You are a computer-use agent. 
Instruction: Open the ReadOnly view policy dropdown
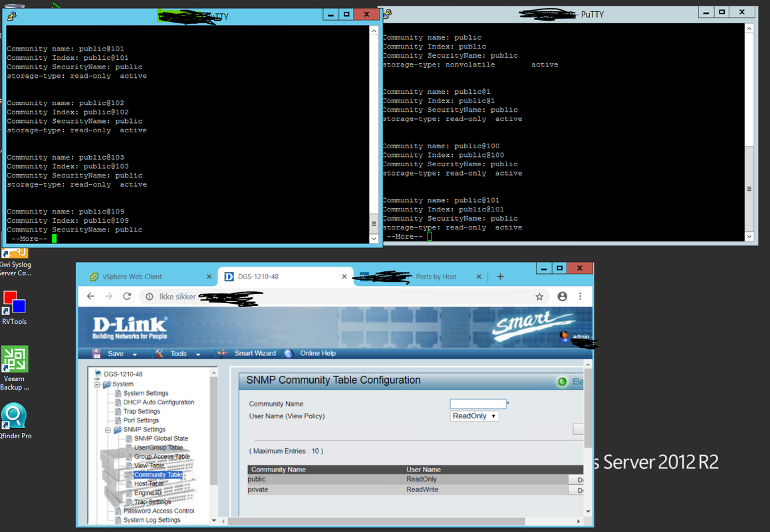coord(474,416)
